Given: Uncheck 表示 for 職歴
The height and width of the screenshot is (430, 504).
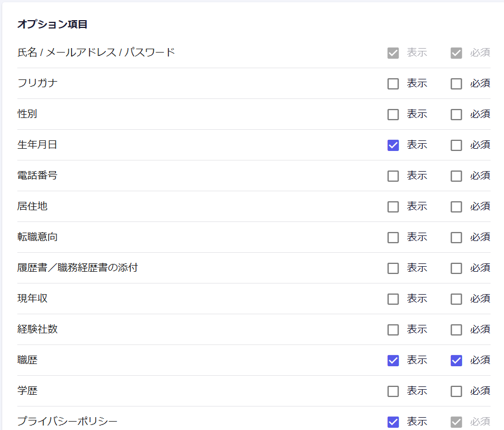Looking at the screenshot, I should click(x=393, y=361).
